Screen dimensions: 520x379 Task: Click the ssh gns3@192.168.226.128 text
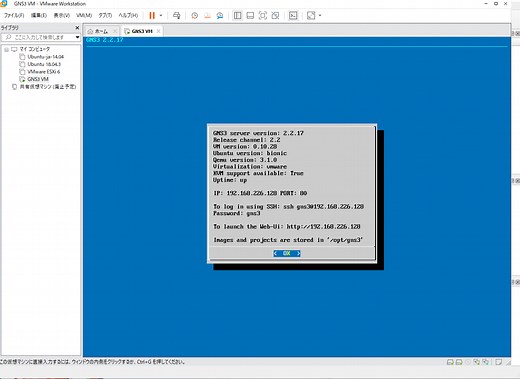tap(324, 206)
